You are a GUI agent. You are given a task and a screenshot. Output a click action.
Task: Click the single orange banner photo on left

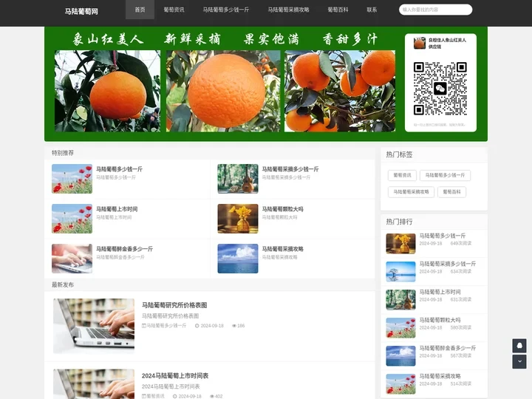108,91
